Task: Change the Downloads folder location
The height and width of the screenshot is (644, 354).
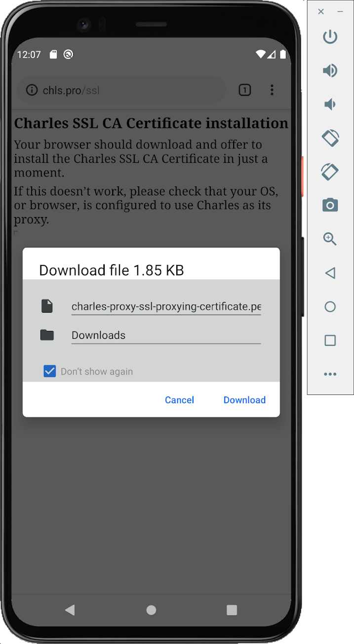Action: coord(166,335)
